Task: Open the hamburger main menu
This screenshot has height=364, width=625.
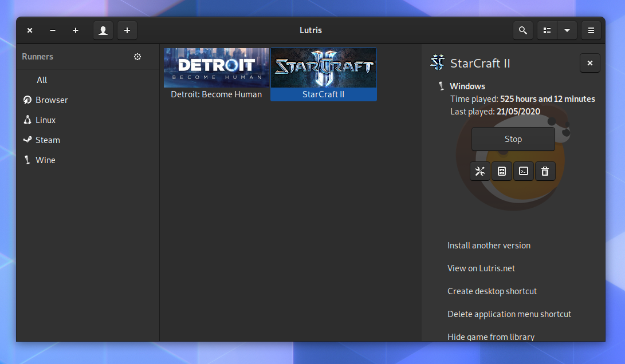Action: tap(591, 30)
